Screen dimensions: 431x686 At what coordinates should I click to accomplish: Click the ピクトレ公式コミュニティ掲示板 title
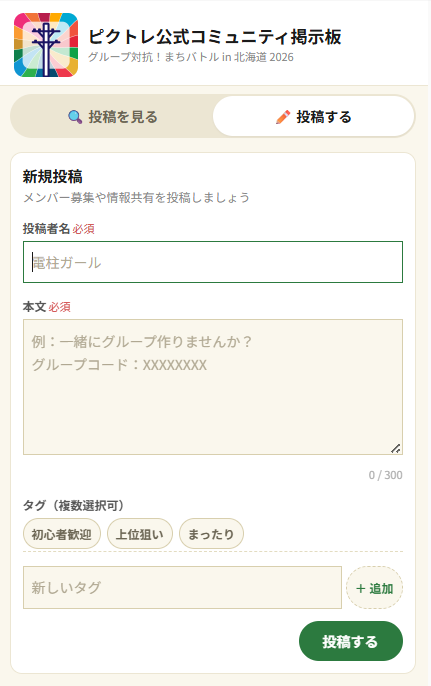(215, 37)
